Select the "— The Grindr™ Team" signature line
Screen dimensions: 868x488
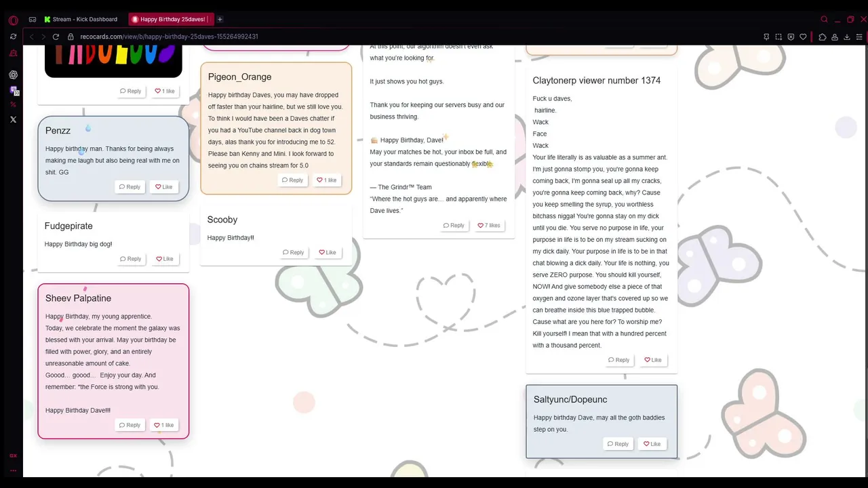pyautogui.click(x=401, y=187)
